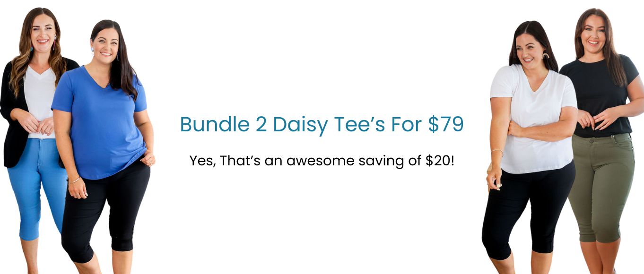644x274 pixels.
Task: Click the face of the woman in the blue tee
Action: coord(105,46)
